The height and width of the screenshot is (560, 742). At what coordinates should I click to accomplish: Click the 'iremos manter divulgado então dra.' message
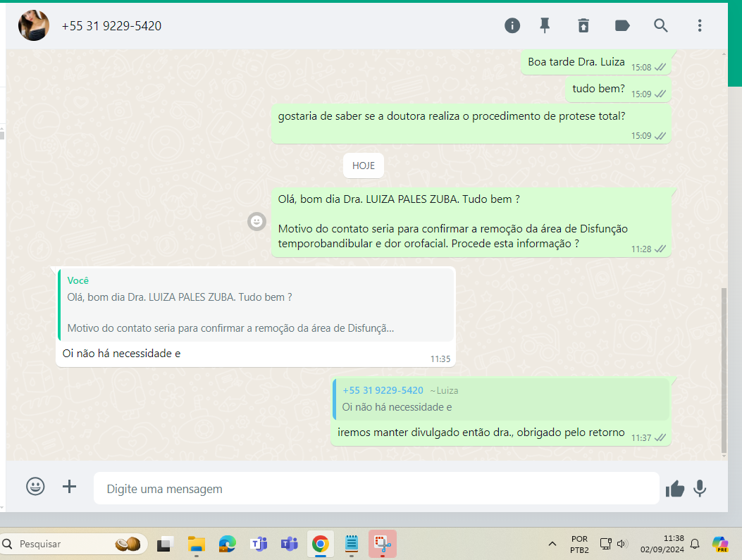(x=481, y=433)
